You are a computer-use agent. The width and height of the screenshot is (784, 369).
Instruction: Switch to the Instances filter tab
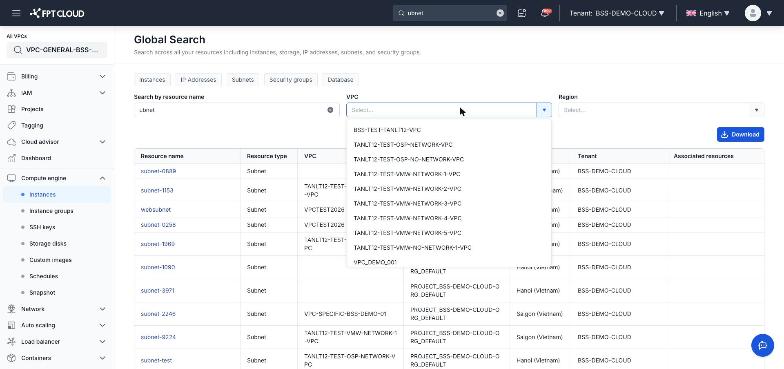tap(152, 80)
